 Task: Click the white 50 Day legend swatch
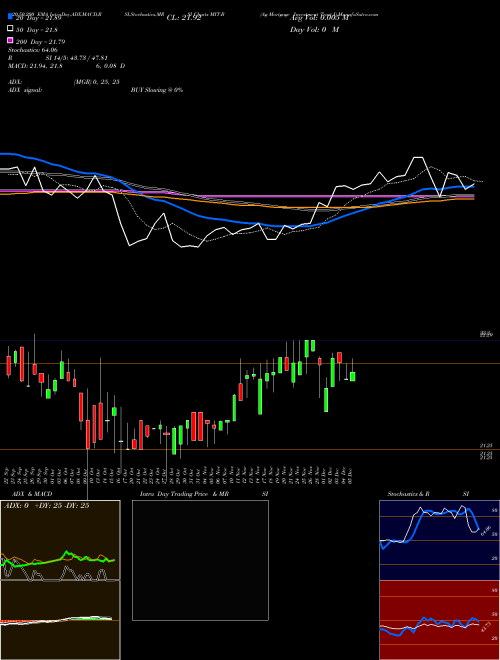[11, 29]
